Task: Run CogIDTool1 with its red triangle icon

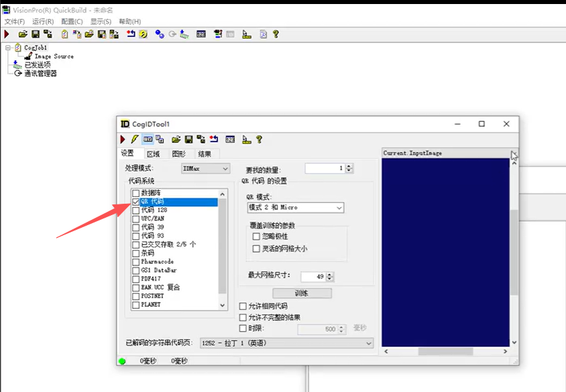Action: [123, 139]
